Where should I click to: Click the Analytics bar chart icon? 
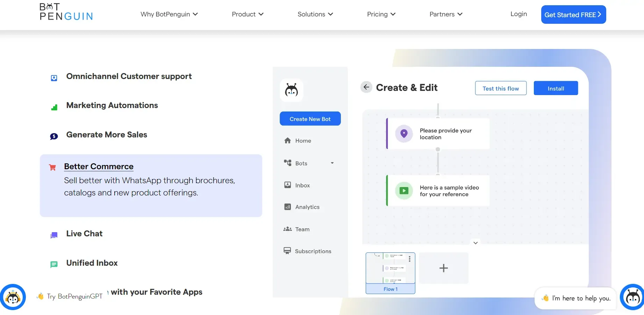pos(287,207)
